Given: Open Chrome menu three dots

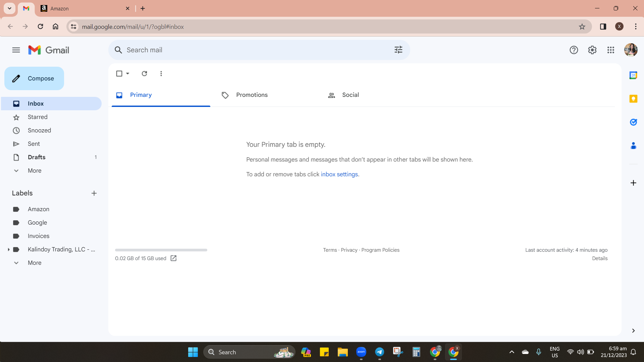Looking at the screenshot, I should tap(636, 26).
